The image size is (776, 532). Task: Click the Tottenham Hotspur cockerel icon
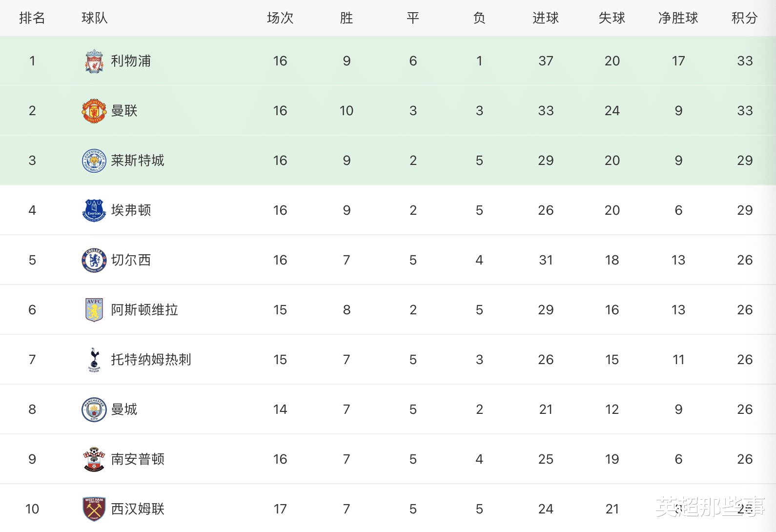94,360
